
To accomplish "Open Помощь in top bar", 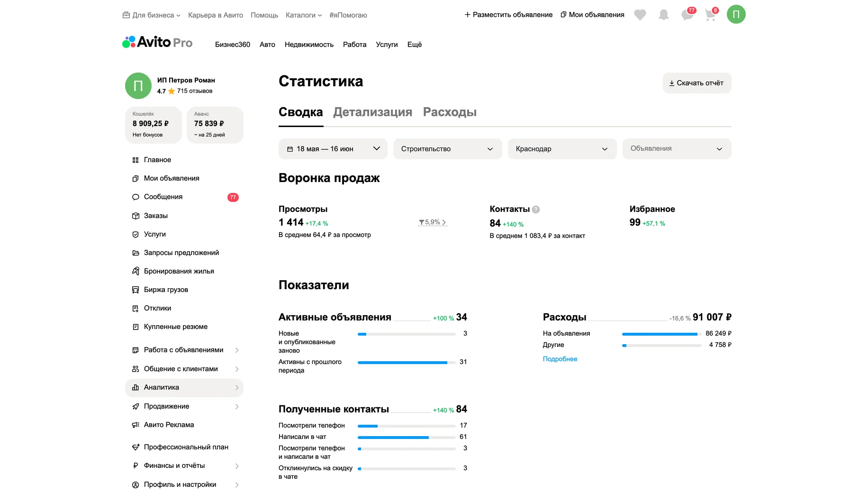I will coord(264,15).
